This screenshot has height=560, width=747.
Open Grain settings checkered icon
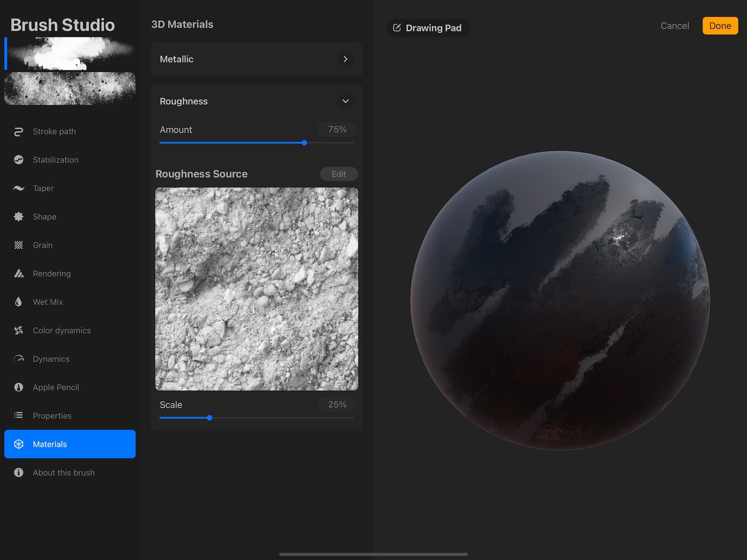pos(19,245)
